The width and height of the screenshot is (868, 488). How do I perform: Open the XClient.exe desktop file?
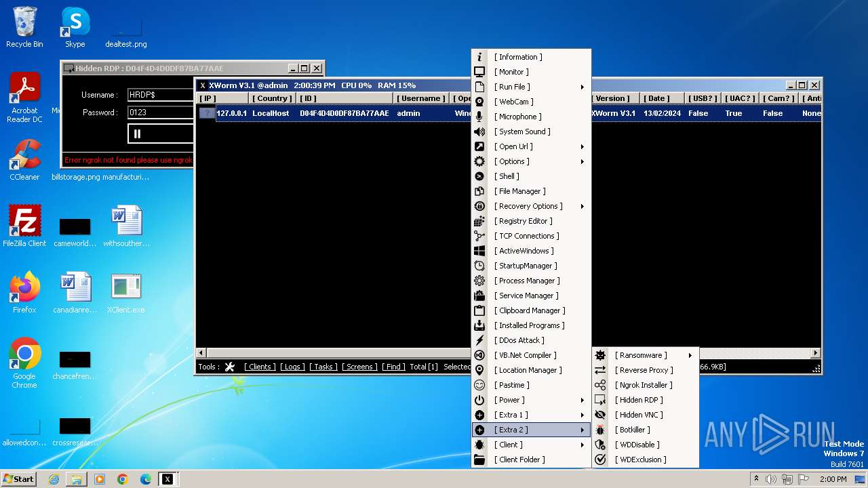[x=125, y=293]
